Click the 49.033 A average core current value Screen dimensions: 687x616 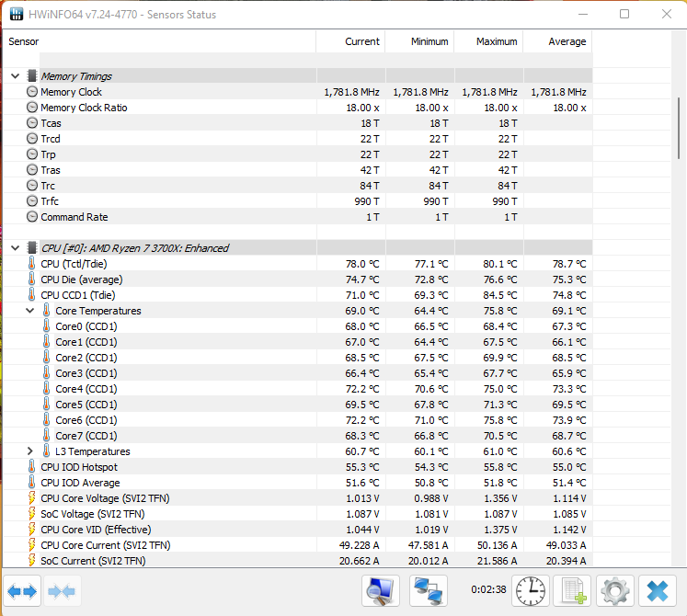[x=566, y=545]
